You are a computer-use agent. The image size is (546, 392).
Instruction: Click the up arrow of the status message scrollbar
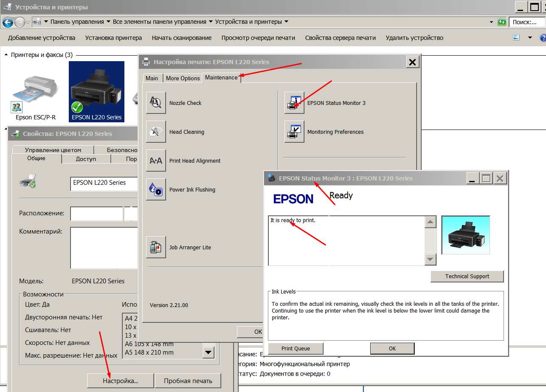coord(431,222)
